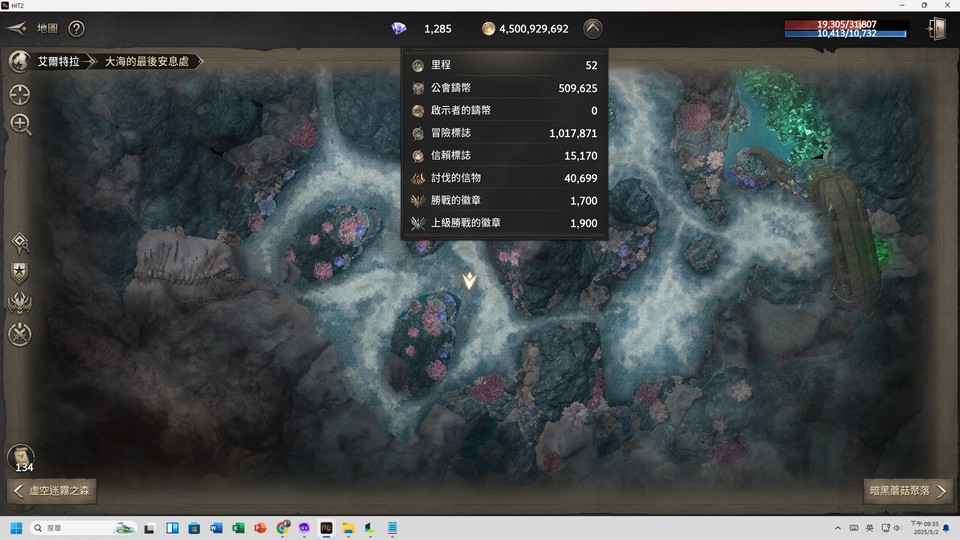This screenshot has height=540, width=960.
Task: Select the star badge filter icon
Action: click(20, 273)
